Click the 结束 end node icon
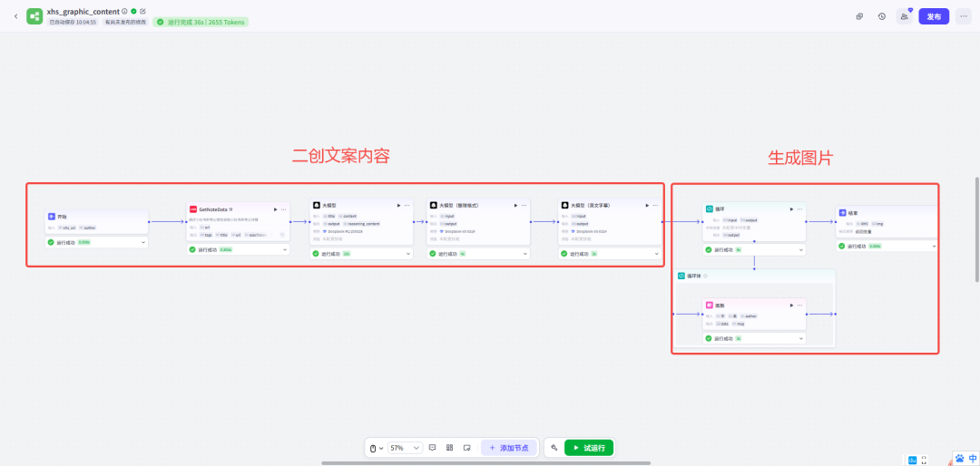 842,212
